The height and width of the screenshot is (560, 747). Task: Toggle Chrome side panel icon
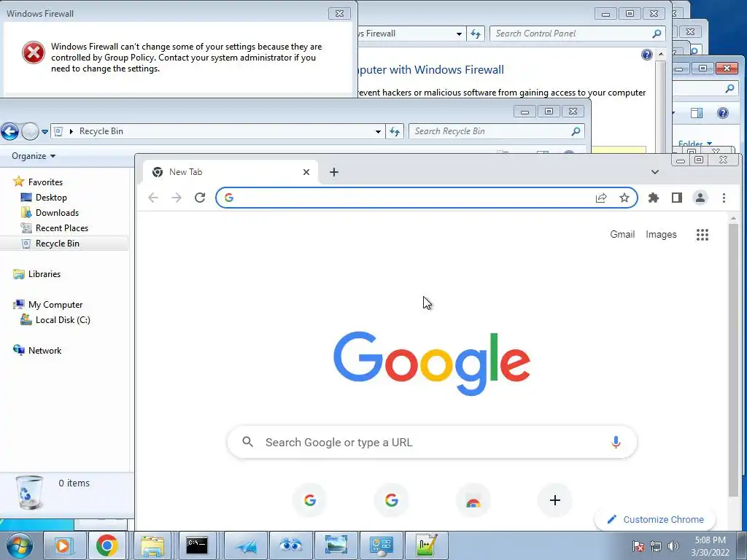click(676, 198)
